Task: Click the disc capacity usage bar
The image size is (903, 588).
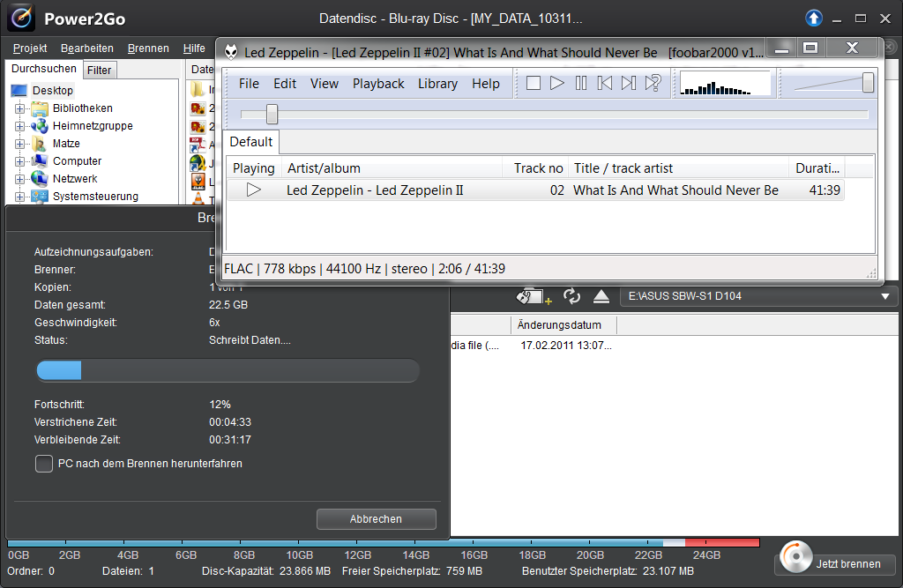Action: 384,542
